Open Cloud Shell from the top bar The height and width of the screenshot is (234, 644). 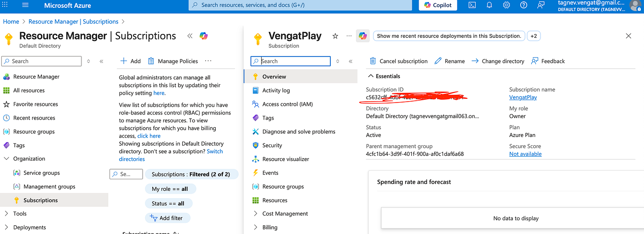coord(472,5)
